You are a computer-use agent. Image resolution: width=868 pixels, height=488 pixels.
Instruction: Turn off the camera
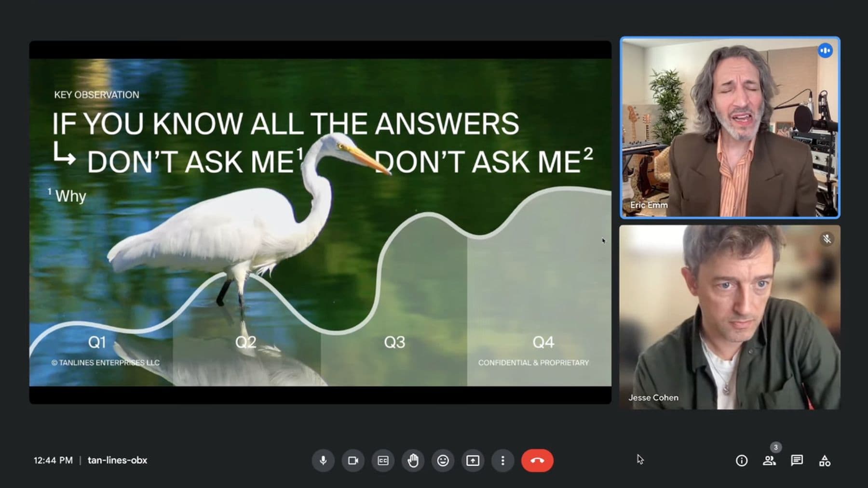tap(353, 461)
